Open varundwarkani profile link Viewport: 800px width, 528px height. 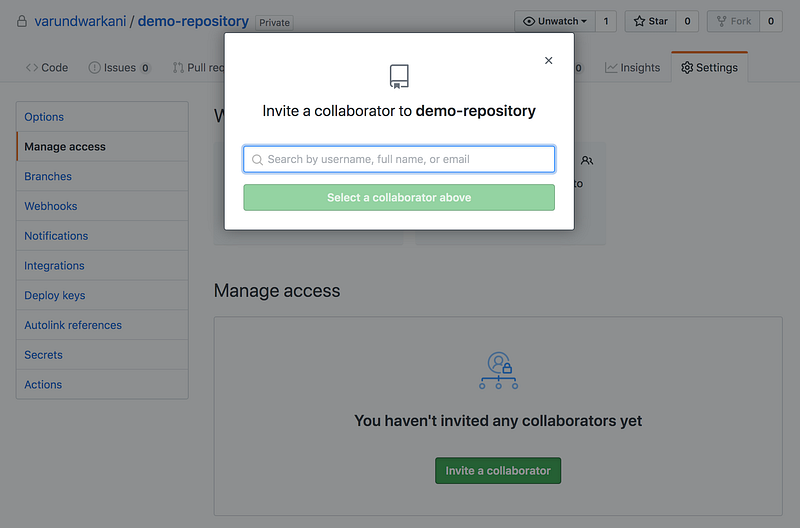pos(80,21)
